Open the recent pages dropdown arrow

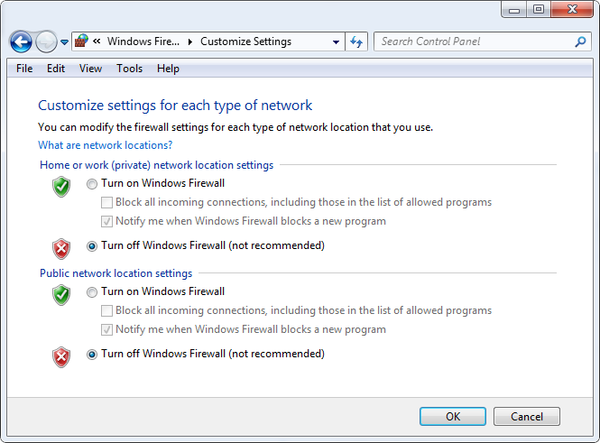(x=64, y=42)
